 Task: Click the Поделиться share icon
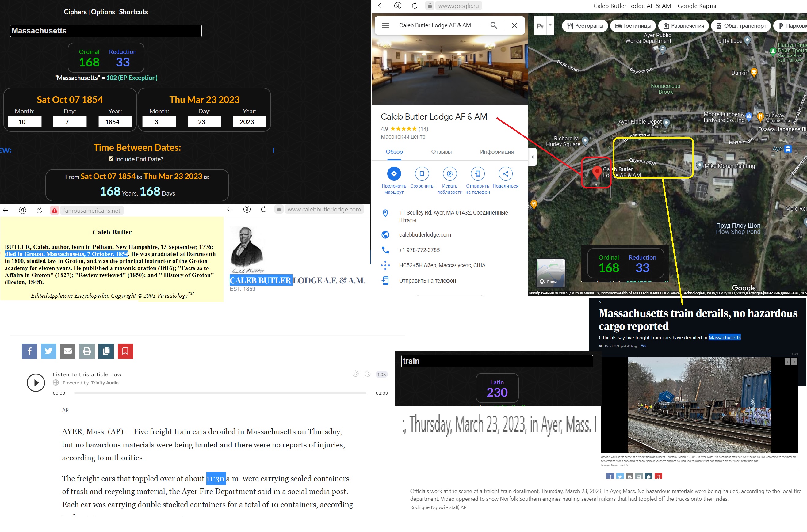[505, 174]
